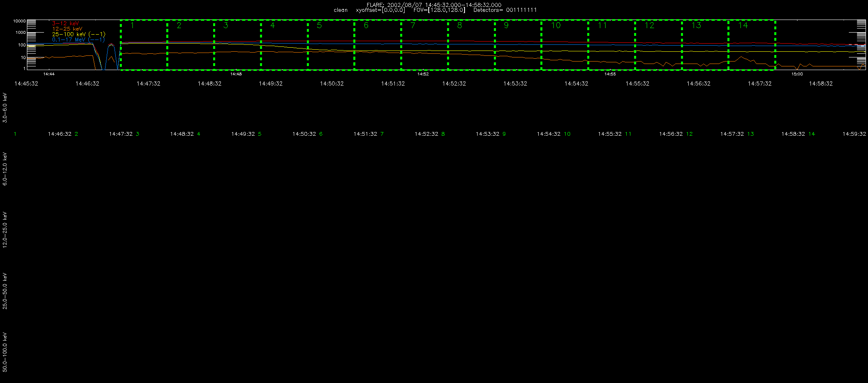Click the '14:56' tick label on the plot axis
Screen dimensions: 868x383
point(610,74)
